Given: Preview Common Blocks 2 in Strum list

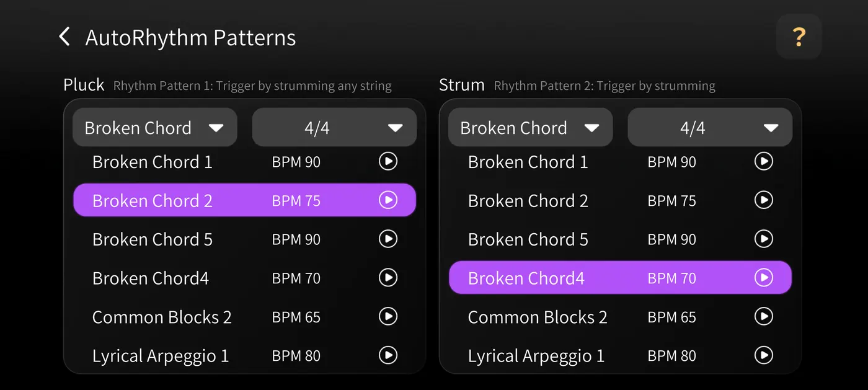Looking at the screenshot, I should pos(764,317).
